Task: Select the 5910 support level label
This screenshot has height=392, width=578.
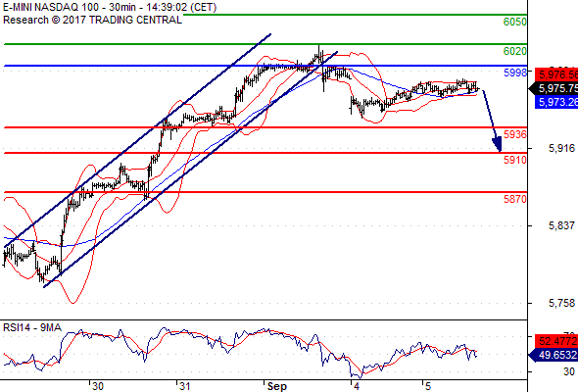Action: pyautogui.click(x=515, y=160)
